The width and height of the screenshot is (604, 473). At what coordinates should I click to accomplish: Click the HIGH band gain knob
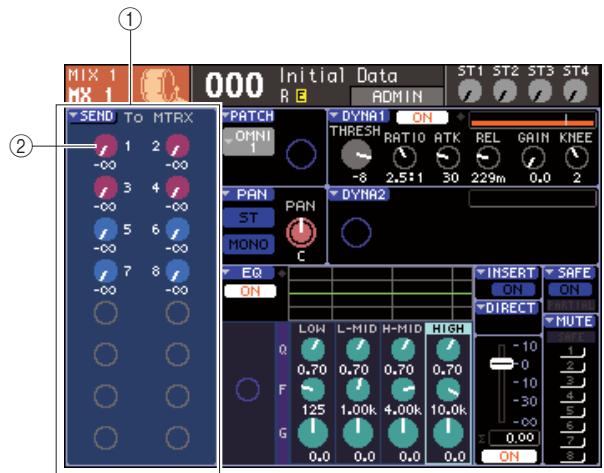(x=448, y=433)
